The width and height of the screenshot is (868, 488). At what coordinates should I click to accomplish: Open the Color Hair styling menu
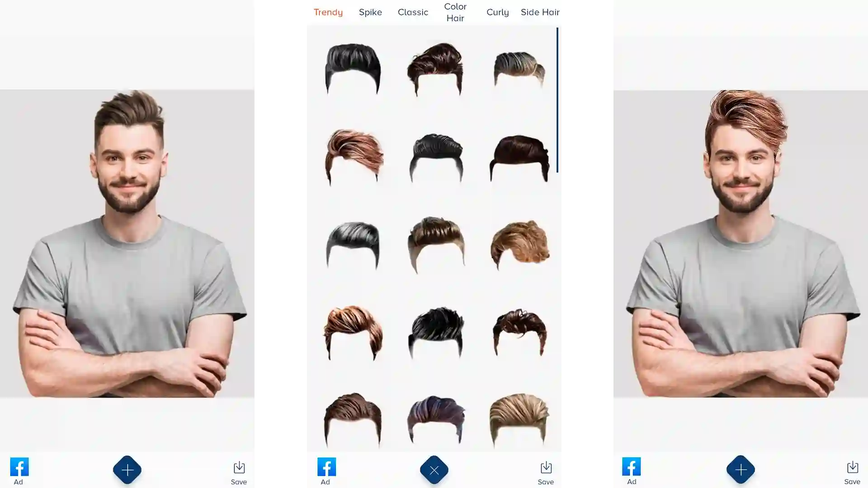pos(455,12)
